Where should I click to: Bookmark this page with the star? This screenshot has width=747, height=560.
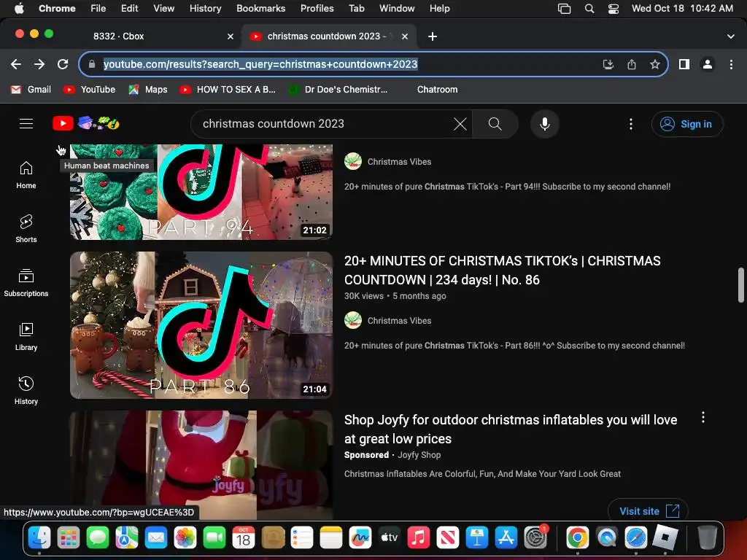[655, 64]
